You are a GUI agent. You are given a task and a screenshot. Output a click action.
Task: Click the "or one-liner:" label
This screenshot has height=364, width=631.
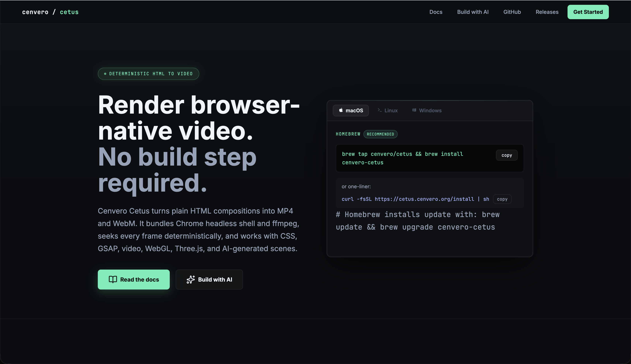click(356, 186)
